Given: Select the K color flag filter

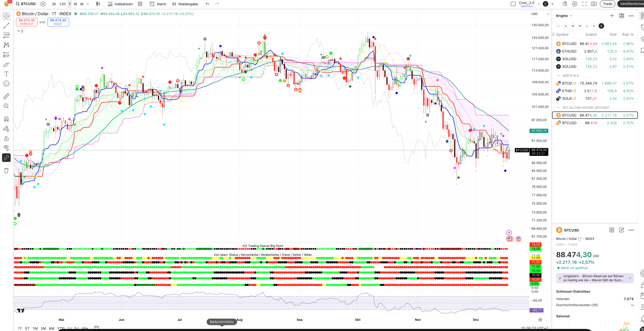Looking at the screenshot, I should point(601,26).
